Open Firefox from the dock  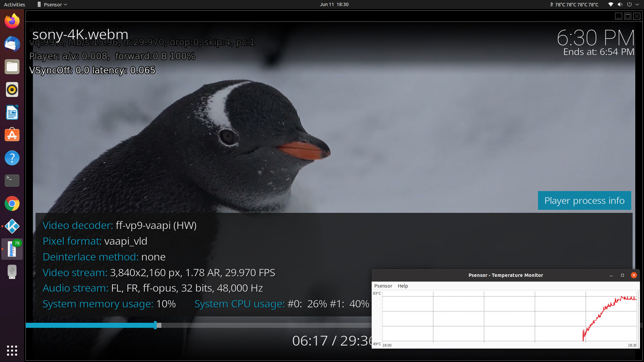coord(12,21)
